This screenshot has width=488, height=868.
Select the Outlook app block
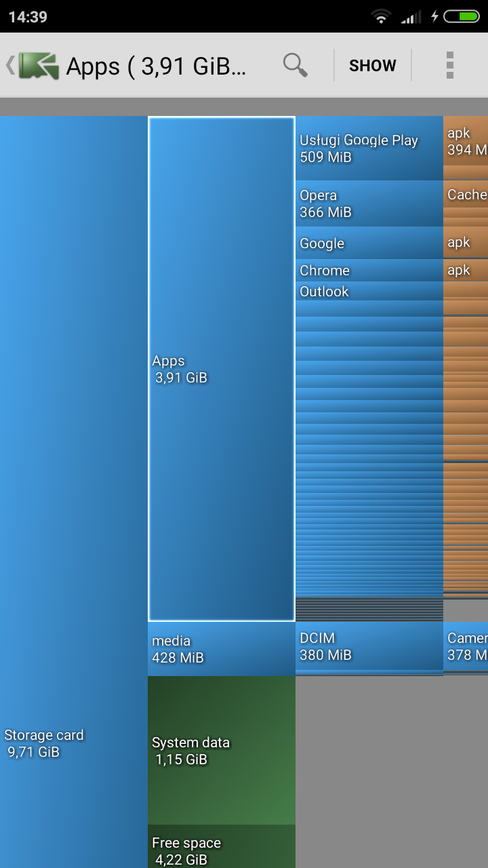[x=369, y=292]
